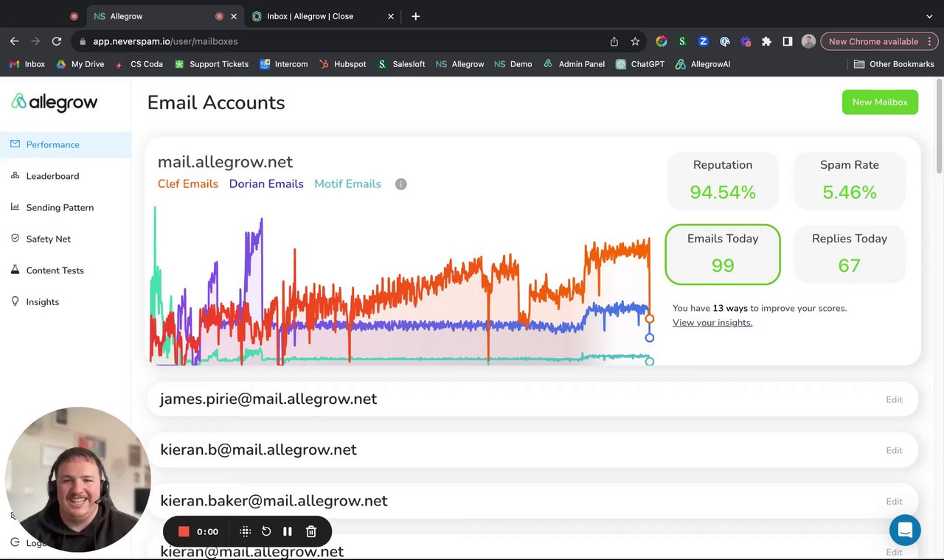Click the View your insights link
Screen dimensions: 944x560
(712, 323)
